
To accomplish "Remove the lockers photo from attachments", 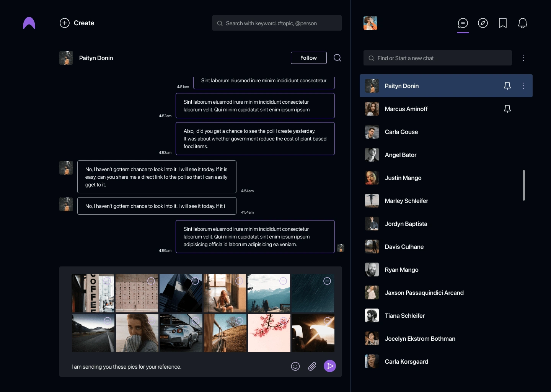I will 151,281.
